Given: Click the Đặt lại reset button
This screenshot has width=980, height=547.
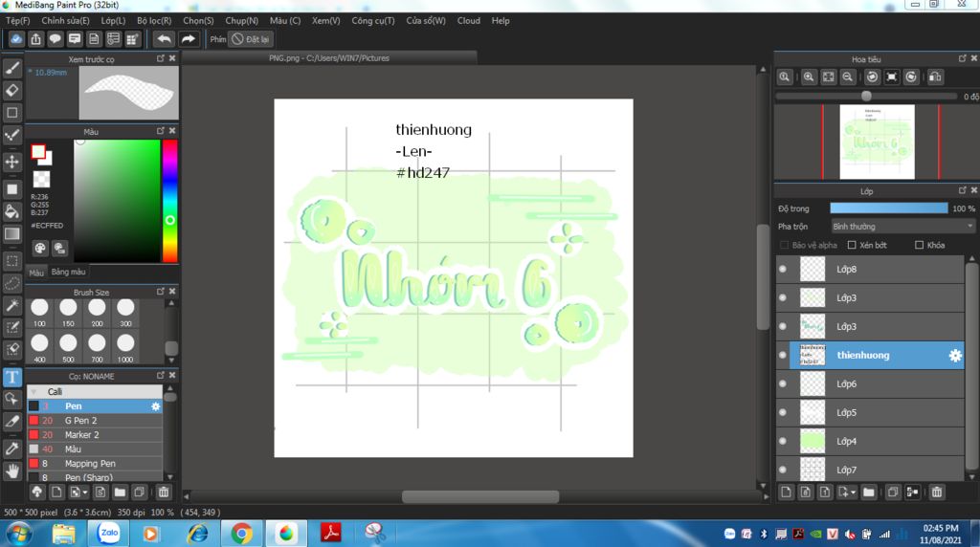Looking at the screenshot, I should 252,39.
